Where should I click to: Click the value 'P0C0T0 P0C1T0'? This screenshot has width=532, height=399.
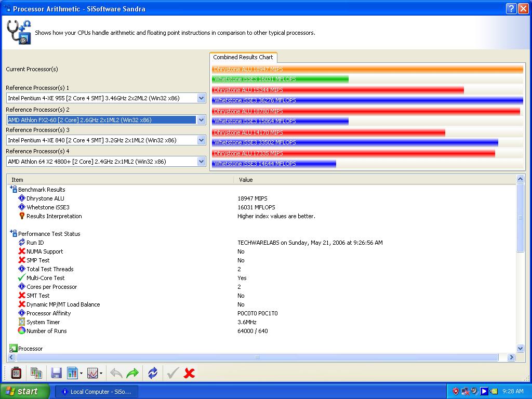[x=258, y=313]
